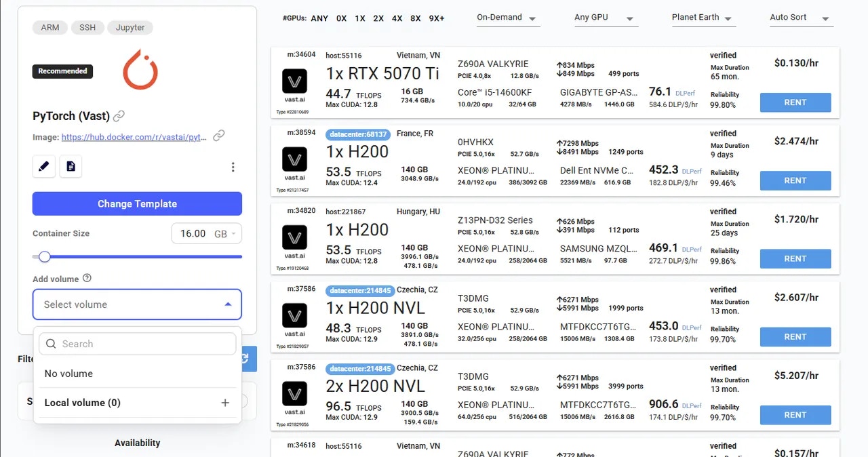Click Z690A VALKYRIE motherboard in first offer
The width and height of the screenshot is (868, 457).
tap(493, 64)
